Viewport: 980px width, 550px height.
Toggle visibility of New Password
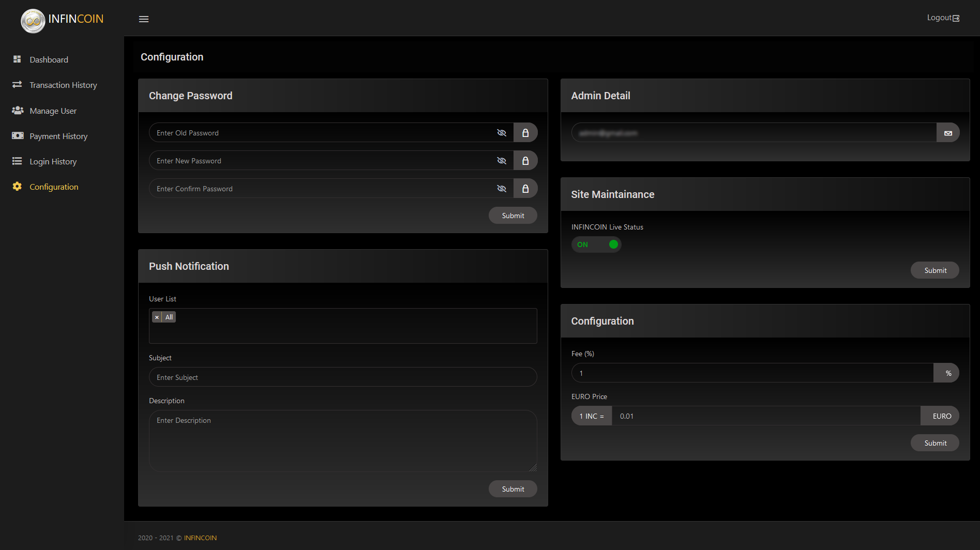pos(501,161)
